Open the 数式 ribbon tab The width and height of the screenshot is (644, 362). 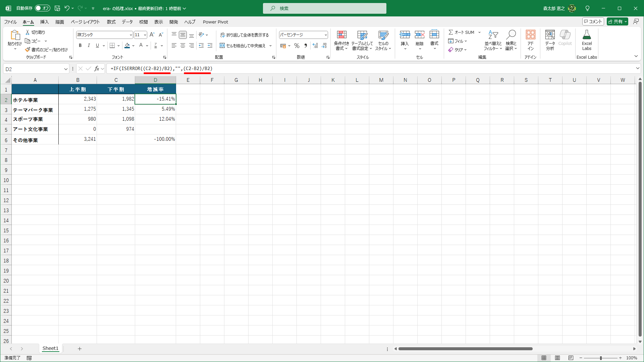pos(111,22)
